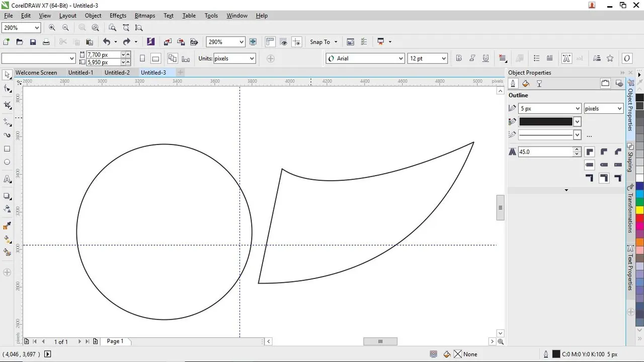Image resolution: width=644 pixels, height=362 pixels.
Task: Pick green from the color palette
Action: [x=639, y=202]
